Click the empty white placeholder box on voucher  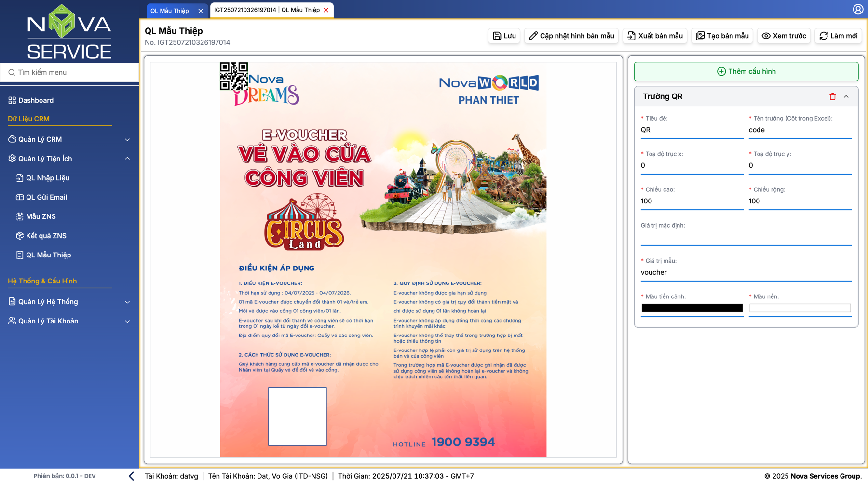click(x=298, y=417)
